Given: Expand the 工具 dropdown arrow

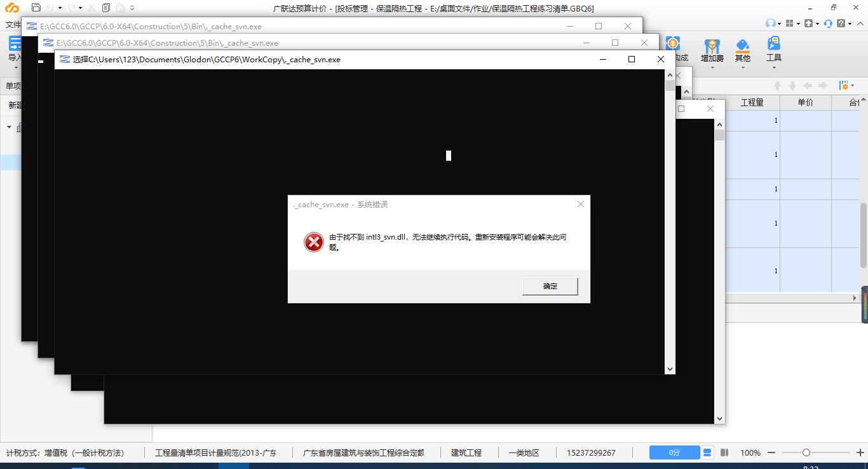Looking at the screenshot, I should (773, 67).
